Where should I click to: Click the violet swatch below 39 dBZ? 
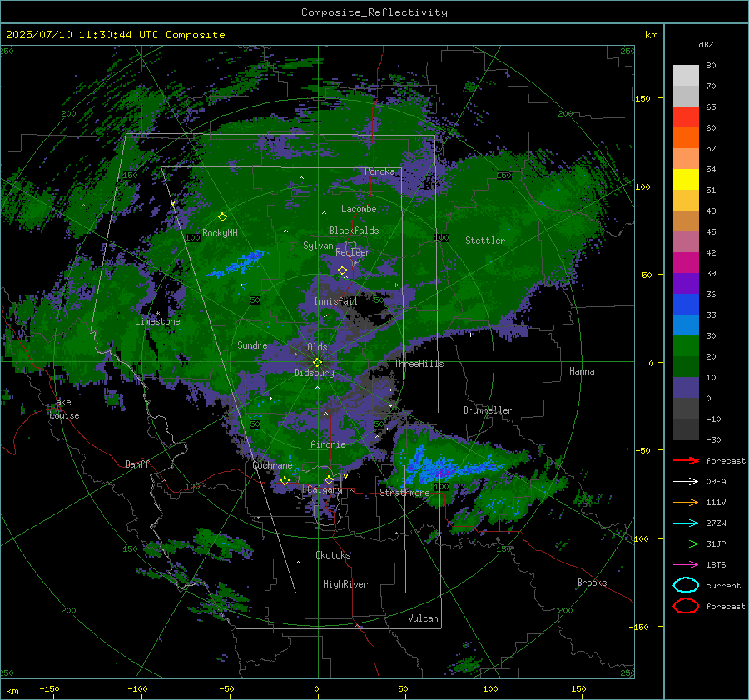(686, 283)
